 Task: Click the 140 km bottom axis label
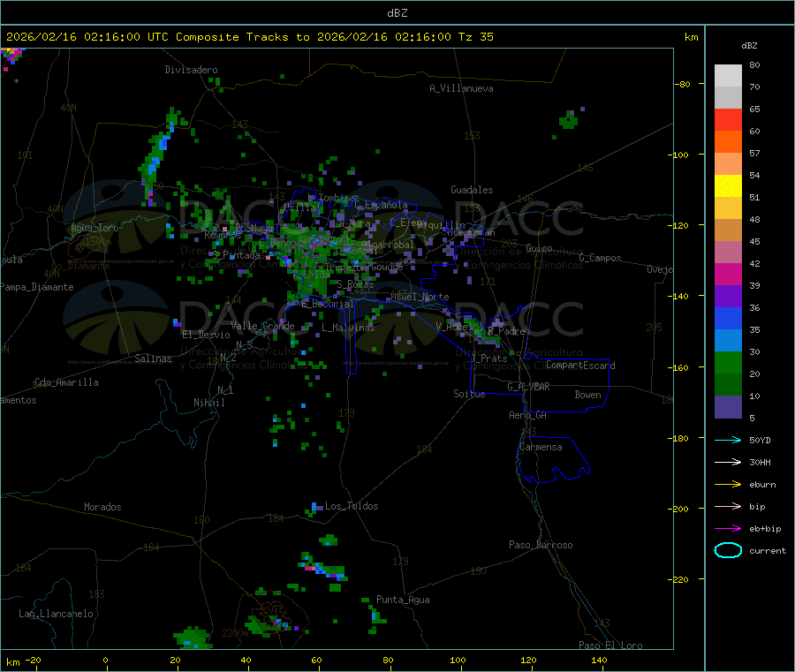[599, 660]
